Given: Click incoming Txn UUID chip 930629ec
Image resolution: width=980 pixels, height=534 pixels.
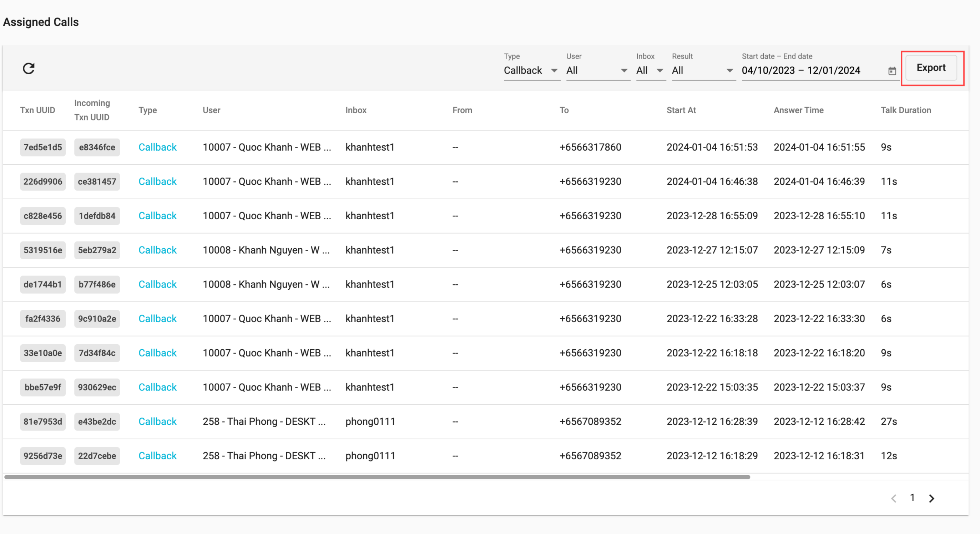Looking at the screenshot, I should (97, 387).
